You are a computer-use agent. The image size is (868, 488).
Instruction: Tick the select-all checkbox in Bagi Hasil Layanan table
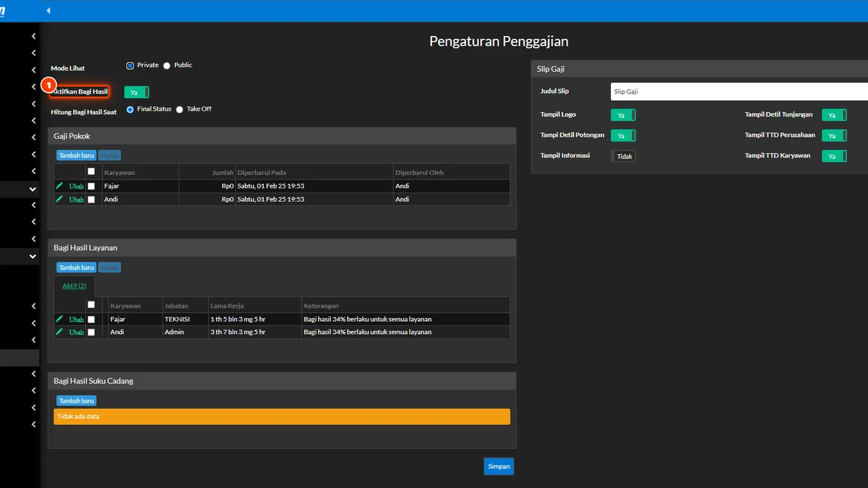tap(92, 304)
